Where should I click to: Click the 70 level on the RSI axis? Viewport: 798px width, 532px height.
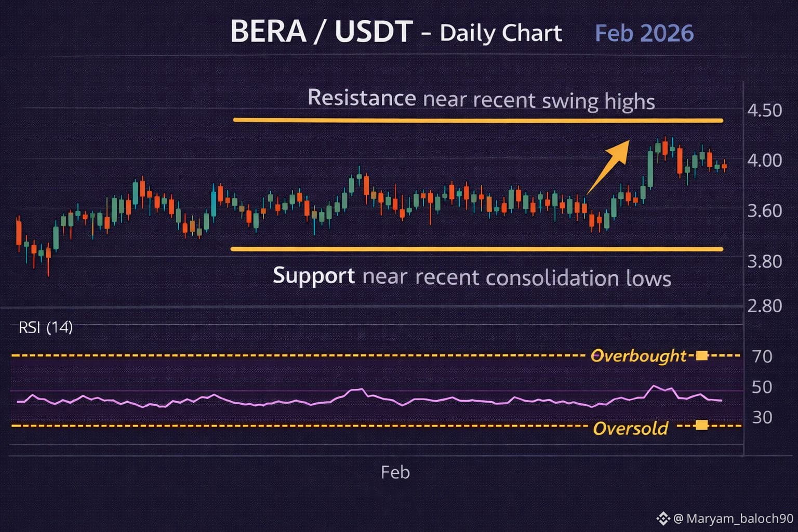pyautogui.click(x=762, y=356)
